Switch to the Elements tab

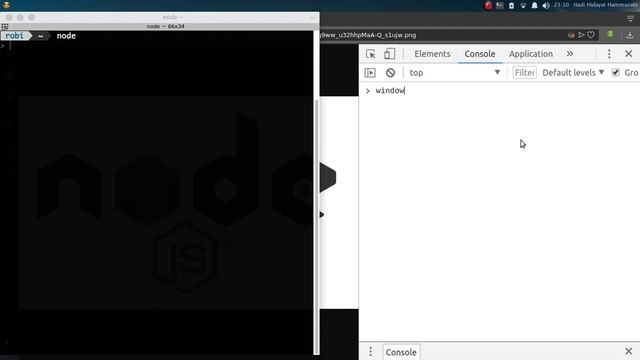click(432, 54)
